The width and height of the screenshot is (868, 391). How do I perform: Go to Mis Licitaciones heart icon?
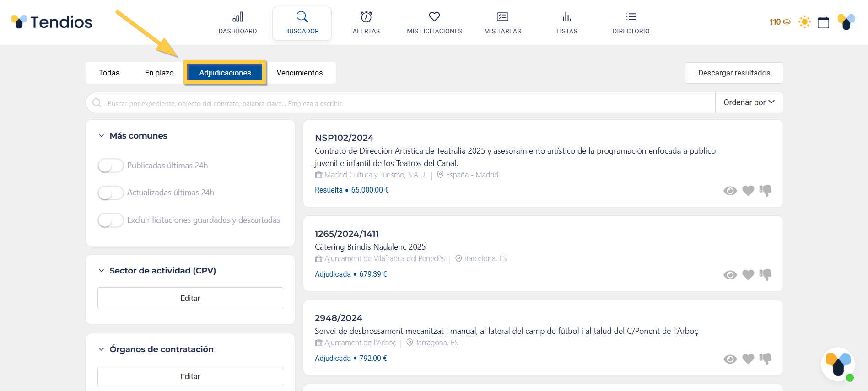(x=434, y=17)
